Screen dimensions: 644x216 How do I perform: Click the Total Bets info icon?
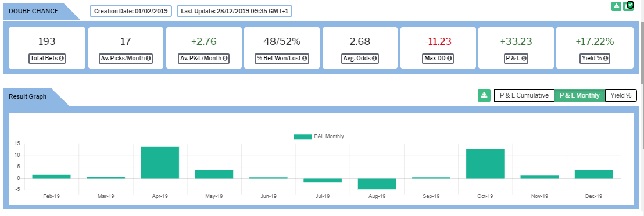coord(61,58)
